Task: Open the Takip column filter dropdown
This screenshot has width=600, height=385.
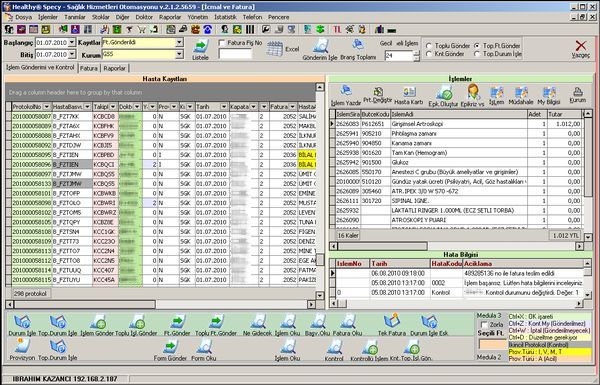Action: 113,107
